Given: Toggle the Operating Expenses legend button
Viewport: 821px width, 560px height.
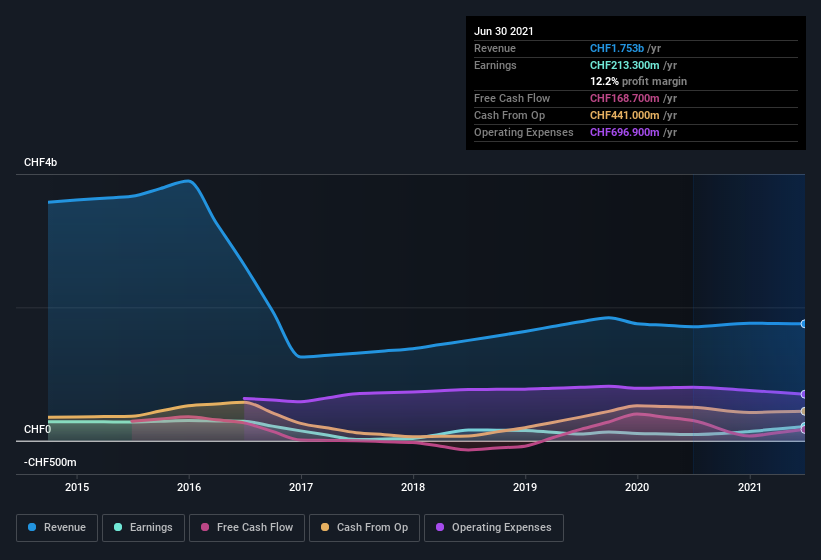Looking at the screenshot, I should coord(494,528).
